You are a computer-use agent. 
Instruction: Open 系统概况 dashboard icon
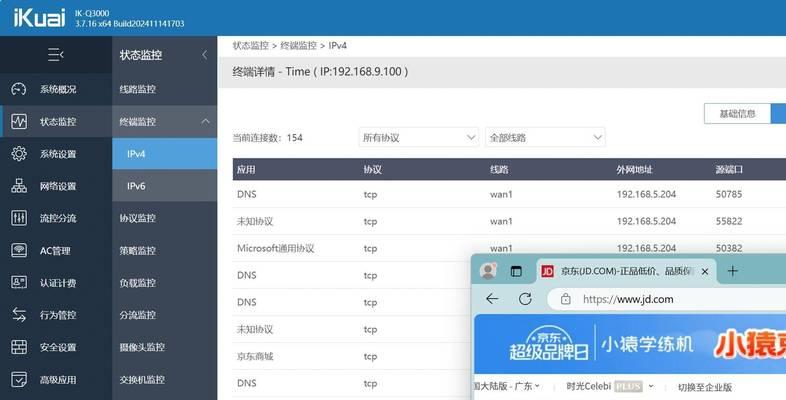click(x=19, y=89)
